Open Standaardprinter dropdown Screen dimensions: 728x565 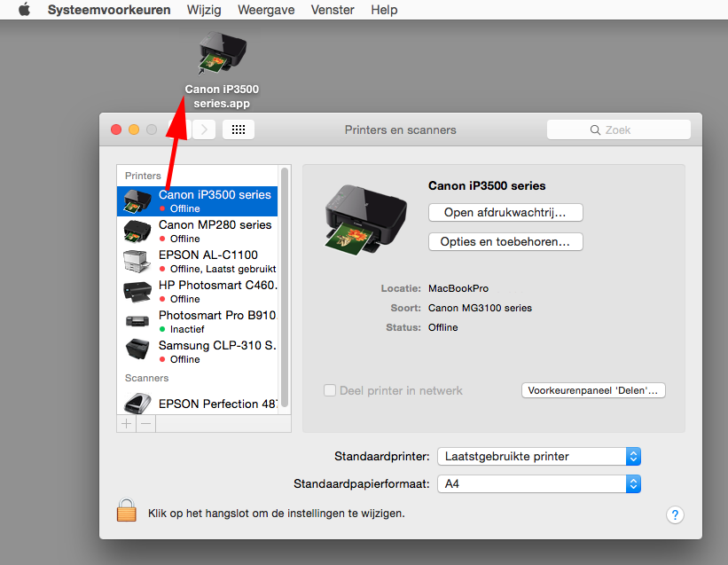coord(539,457)
